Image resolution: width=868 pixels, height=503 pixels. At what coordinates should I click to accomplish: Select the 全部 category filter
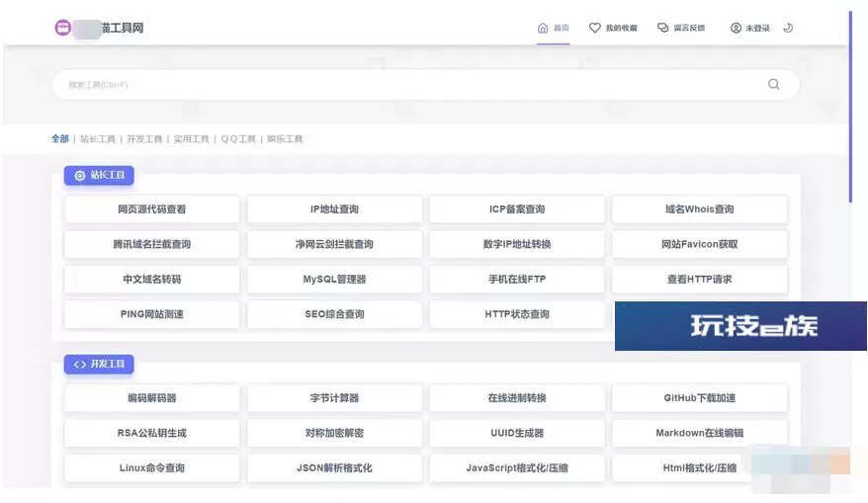click(x=59, y=139)
